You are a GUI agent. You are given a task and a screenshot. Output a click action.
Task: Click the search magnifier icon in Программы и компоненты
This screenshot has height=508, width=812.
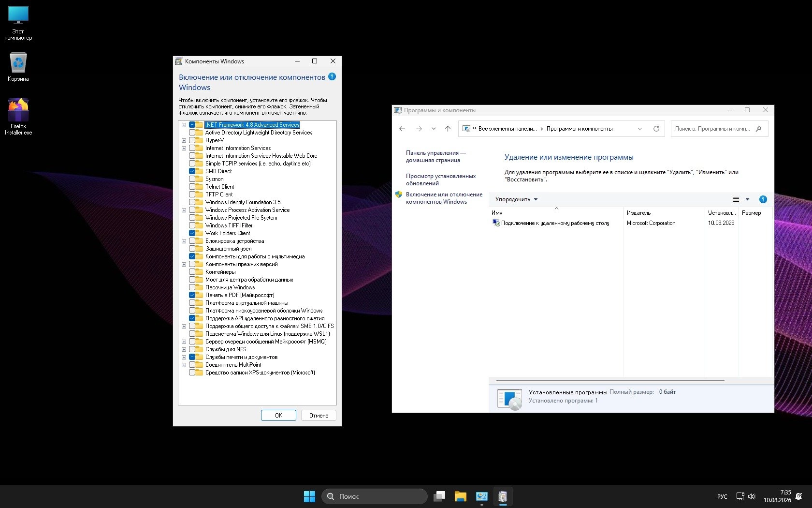tap(759, 129)
